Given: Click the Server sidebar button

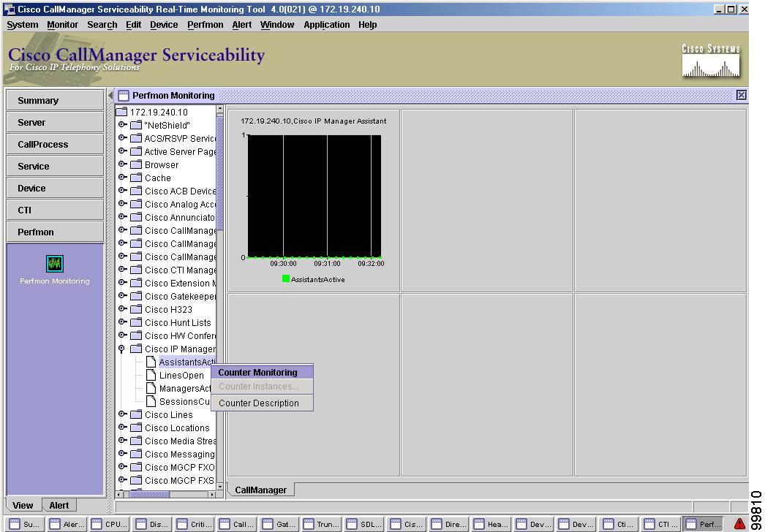Looking at the screenshot, I should (x=55, y=122).
